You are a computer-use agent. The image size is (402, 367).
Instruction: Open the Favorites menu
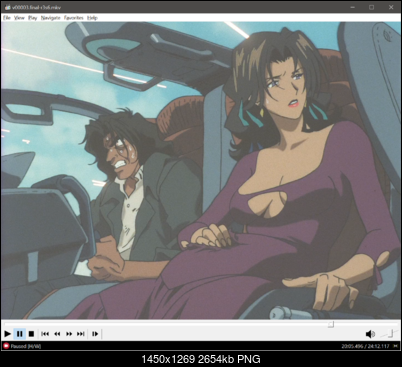tap(74, 18)
